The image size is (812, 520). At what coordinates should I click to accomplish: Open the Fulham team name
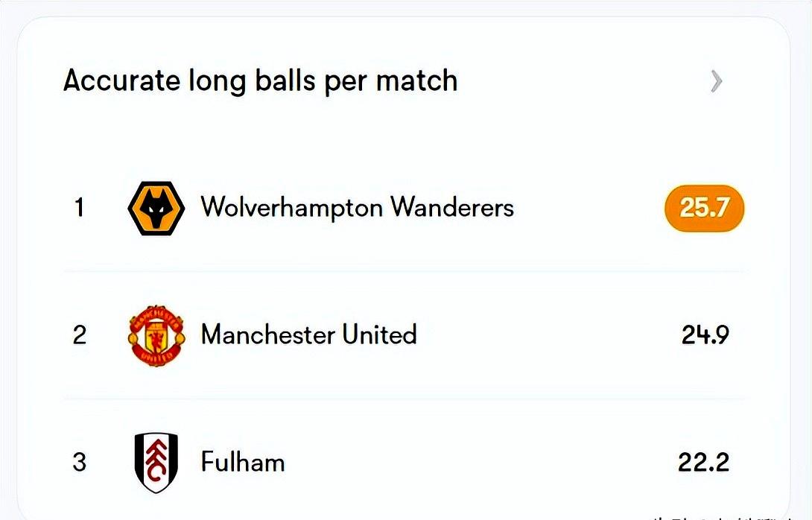[243, 463]
